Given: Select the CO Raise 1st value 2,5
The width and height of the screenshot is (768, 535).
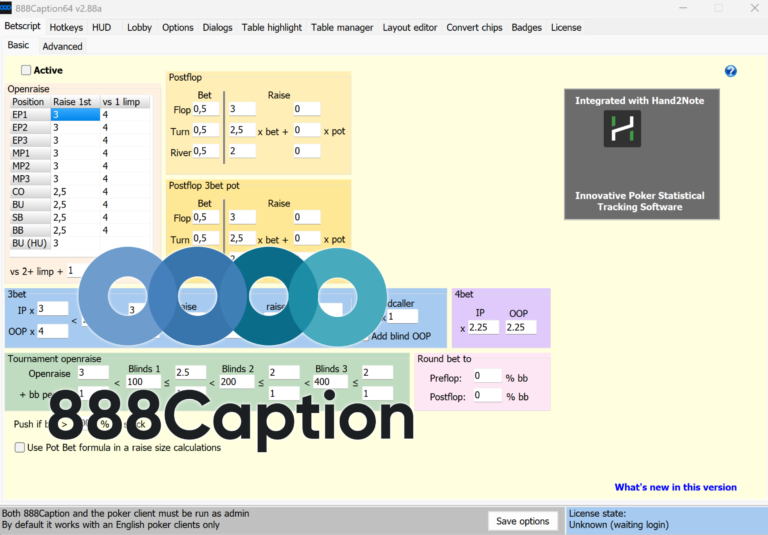Looking at the screenshot, I should (x=75, y=192).
